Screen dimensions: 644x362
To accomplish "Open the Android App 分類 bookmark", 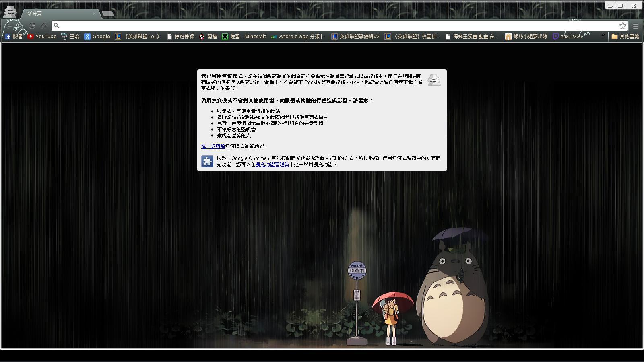I will coord(298,37).
